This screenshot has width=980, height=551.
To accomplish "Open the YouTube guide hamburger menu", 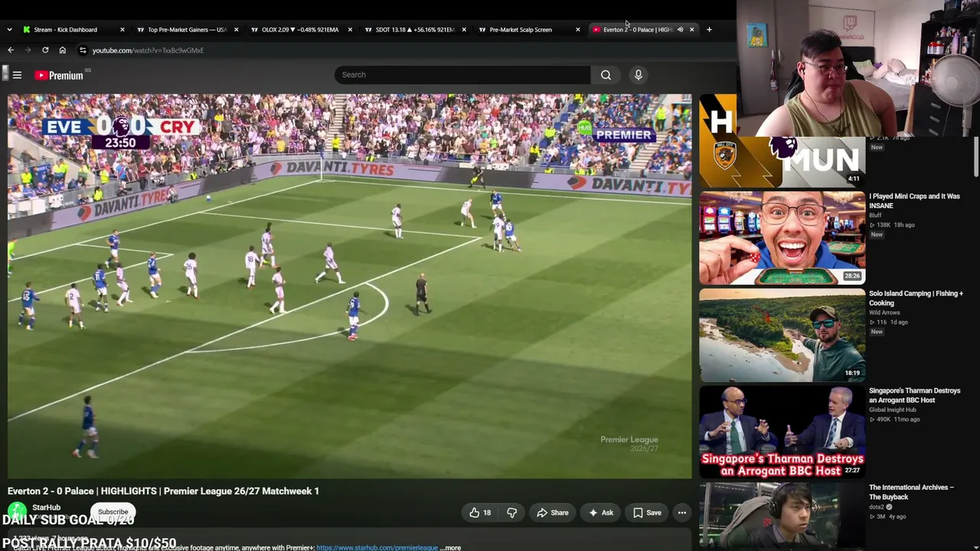I will (x=17, y=75).
